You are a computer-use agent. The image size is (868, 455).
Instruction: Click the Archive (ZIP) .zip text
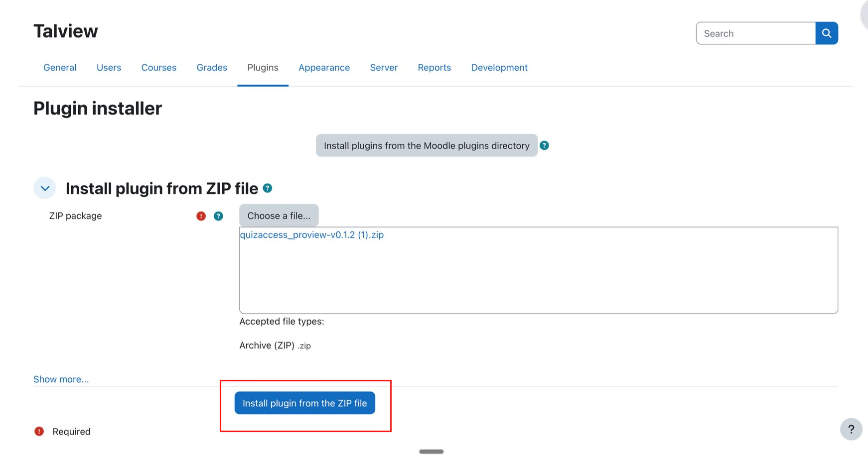coord(275,345)
